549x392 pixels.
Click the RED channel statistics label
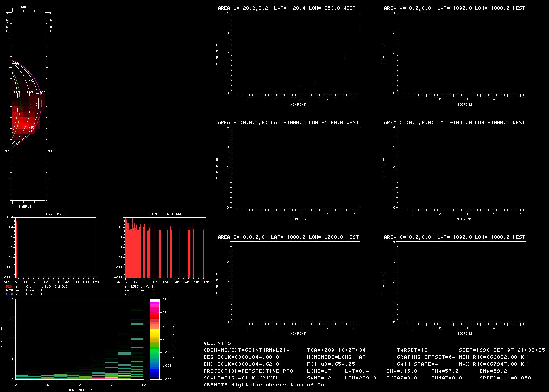pyautogui.click(x=9, y=287)
